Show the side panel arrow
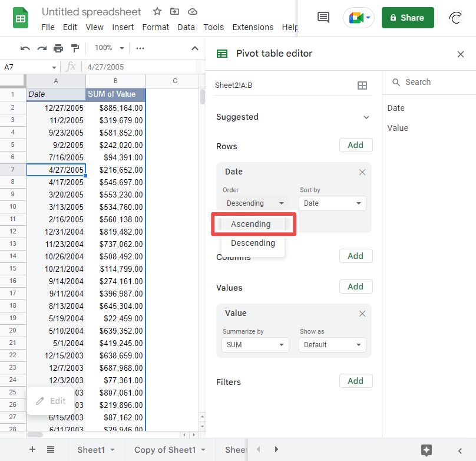Screen dimensions: 476x461 [x=460, y=450]
